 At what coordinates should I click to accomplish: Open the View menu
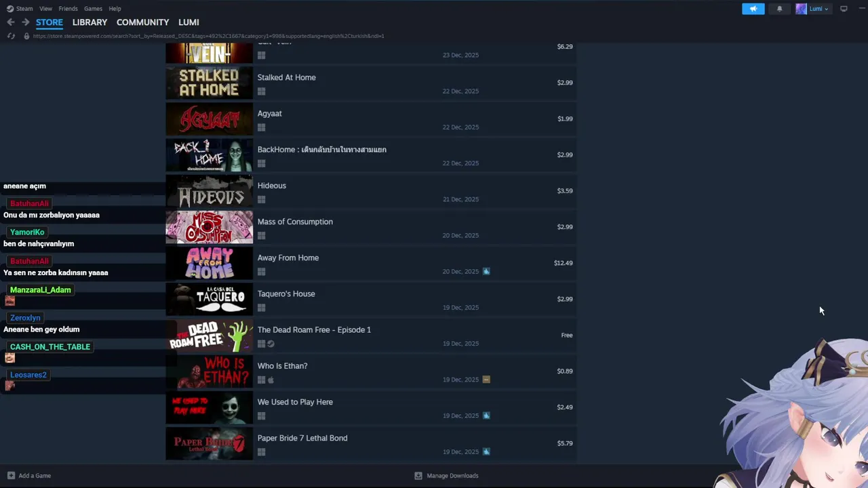click(45, 9)
